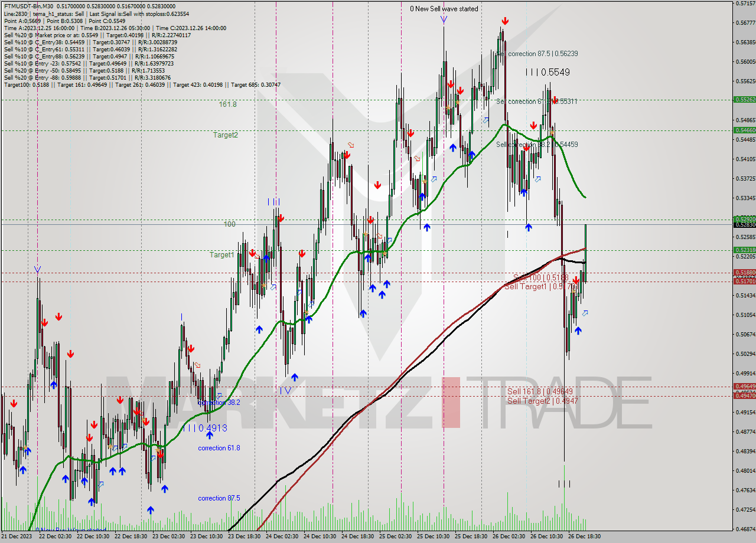Click the '| | | 0.4913' point label

point(205,428)
